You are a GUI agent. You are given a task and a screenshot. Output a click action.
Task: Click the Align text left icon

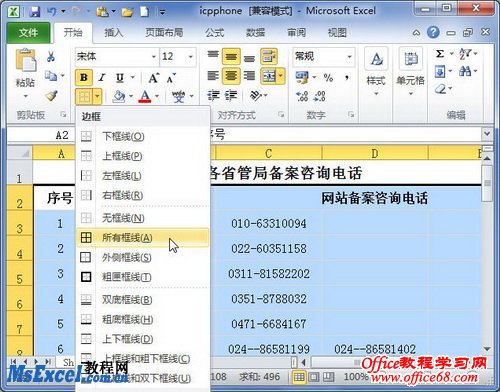tap(213, 76)
